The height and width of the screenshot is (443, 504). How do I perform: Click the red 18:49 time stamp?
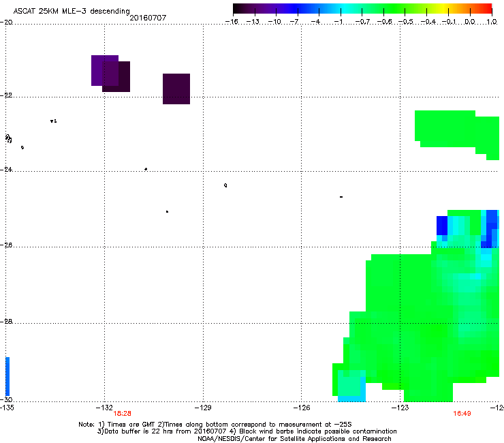[x=462, y=414]
